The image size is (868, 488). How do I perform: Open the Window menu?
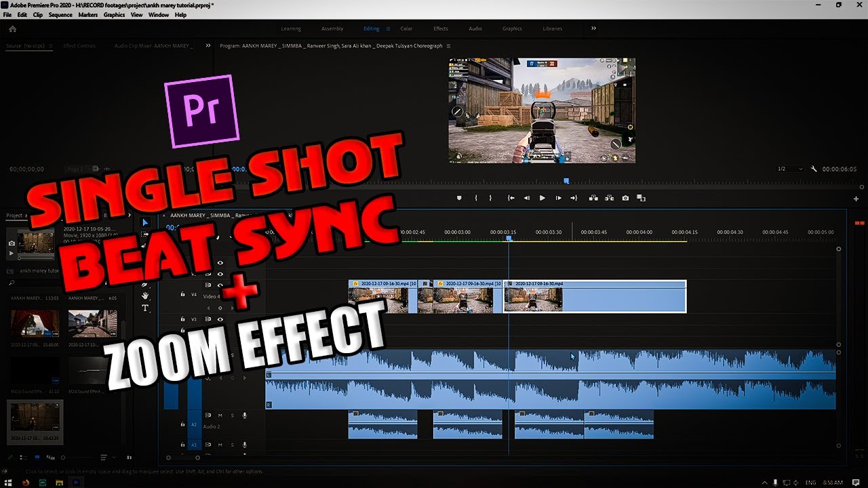coord(159,14)
